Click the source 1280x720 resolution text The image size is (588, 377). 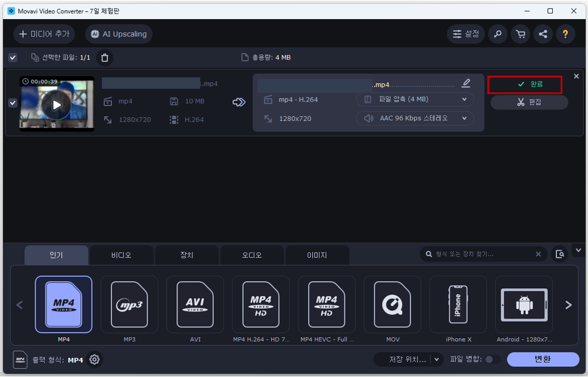135,120
